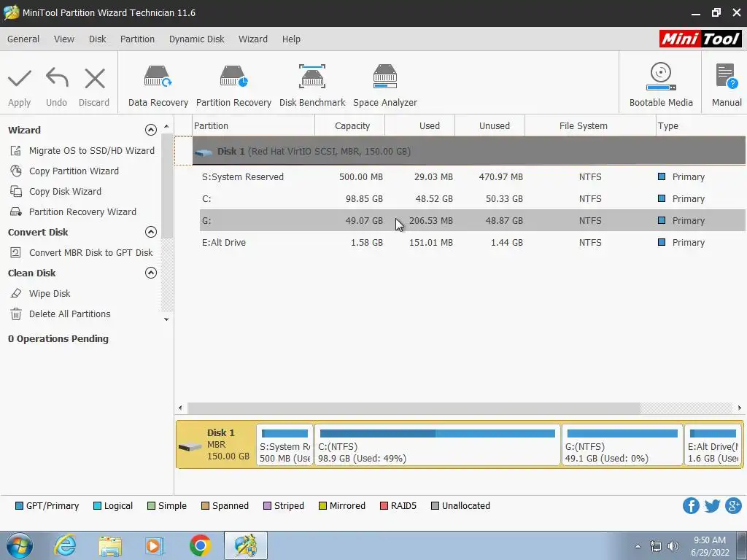
Task: Open Windows Start button
Action: coord(20,545)
